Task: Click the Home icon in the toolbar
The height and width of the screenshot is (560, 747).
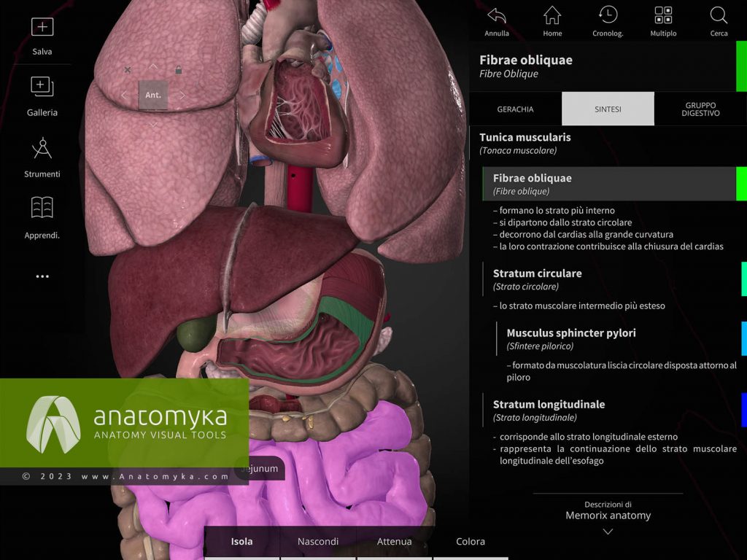Action: [x=552, y=16]
